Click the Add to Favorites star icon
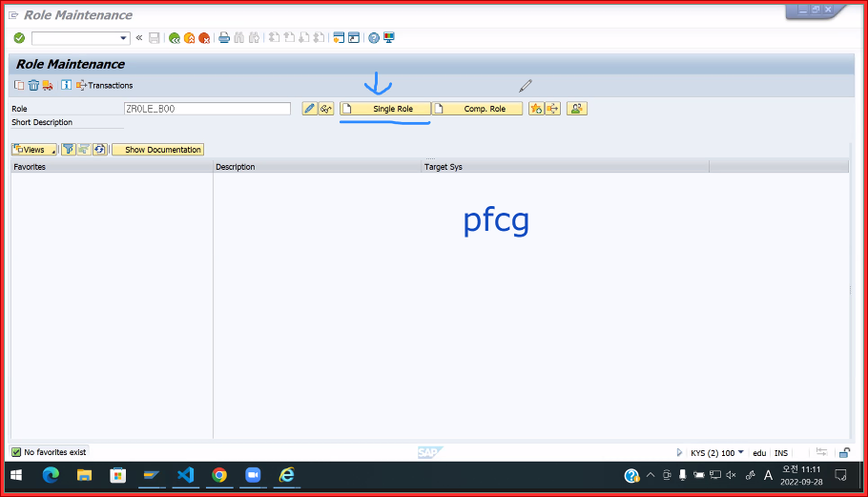 coord(536,109)
